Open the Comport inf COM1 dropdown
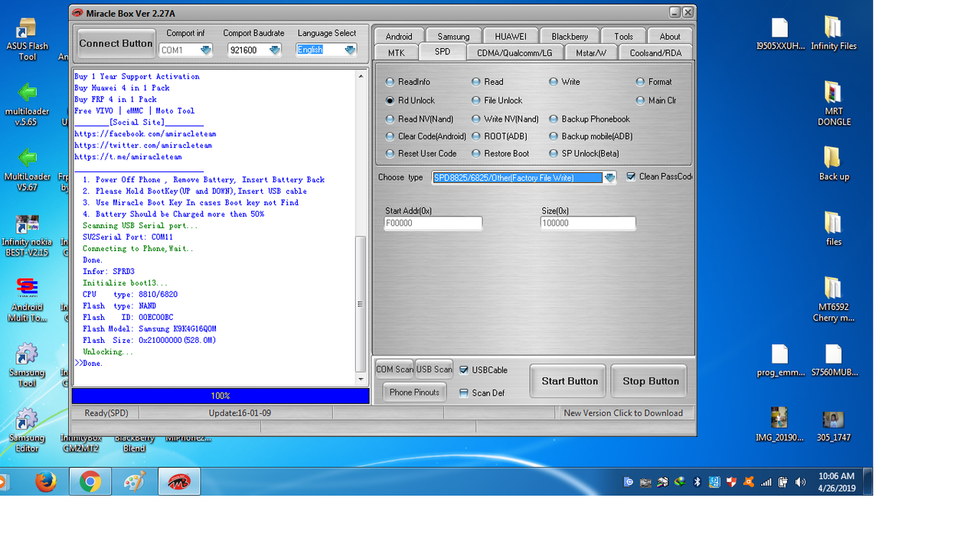The width and height of the screenshot is (980, 551). [205, 50]
